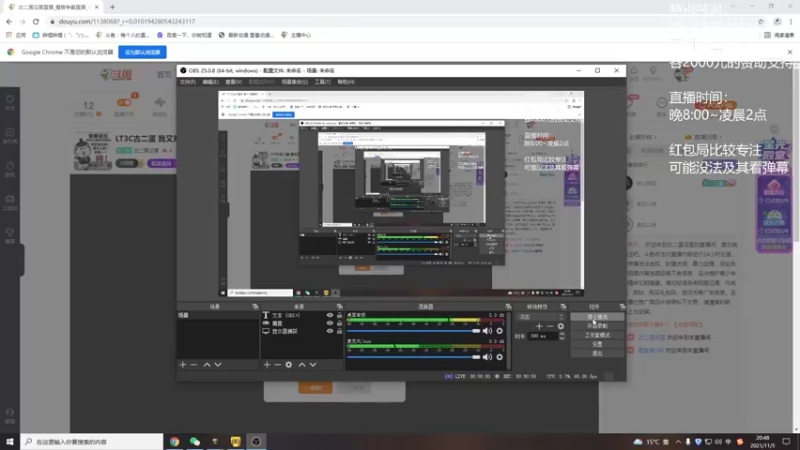Click 退出 exit button in OBS
This screenshot has height=450, width=800.
point(597,354)
